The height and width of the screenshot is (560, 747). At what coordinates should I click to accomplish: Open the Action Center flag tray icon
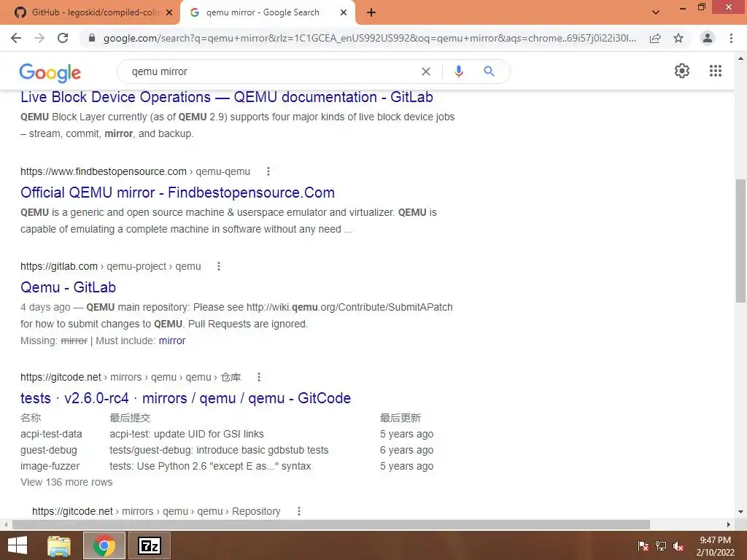coord(643,546)
